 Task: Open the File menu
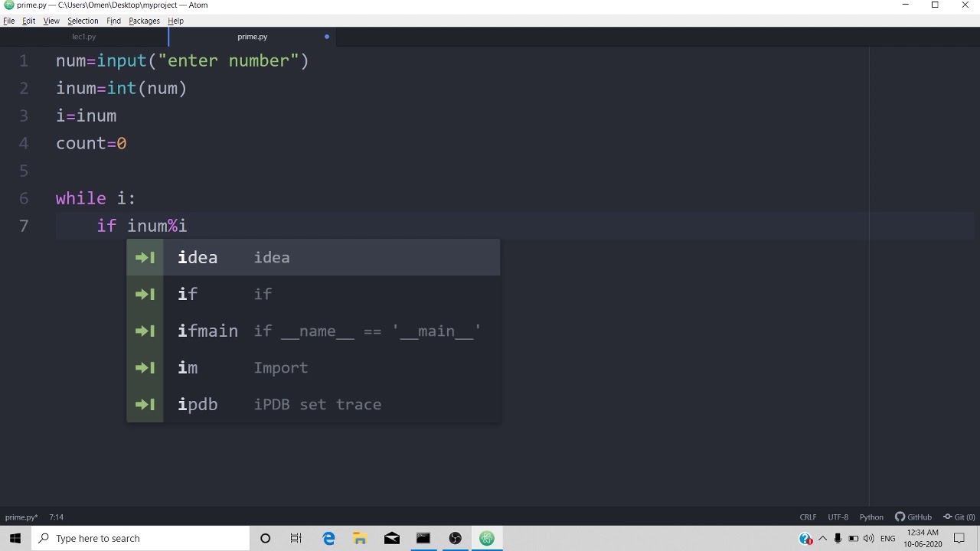click(9, 21)
